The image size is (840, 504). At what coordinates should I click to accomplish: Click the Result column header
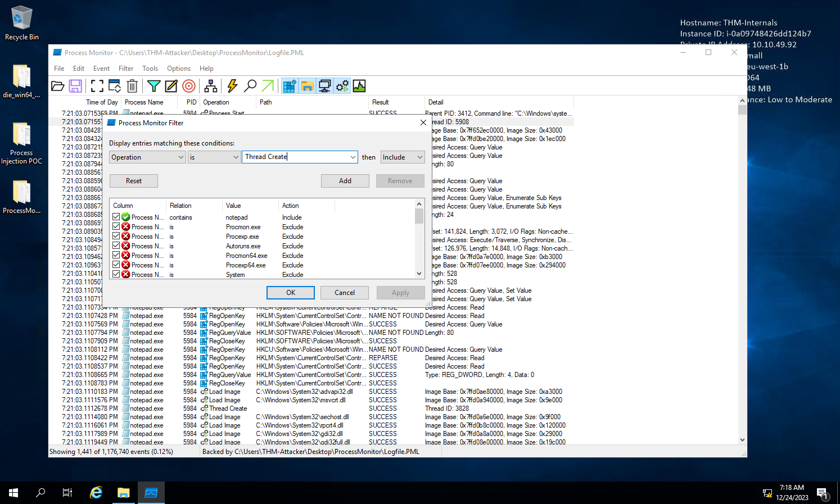point(396,102)
